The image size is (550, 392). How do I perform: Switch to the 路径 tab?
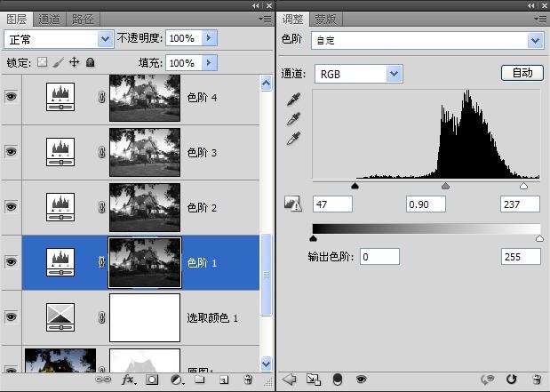83,20
